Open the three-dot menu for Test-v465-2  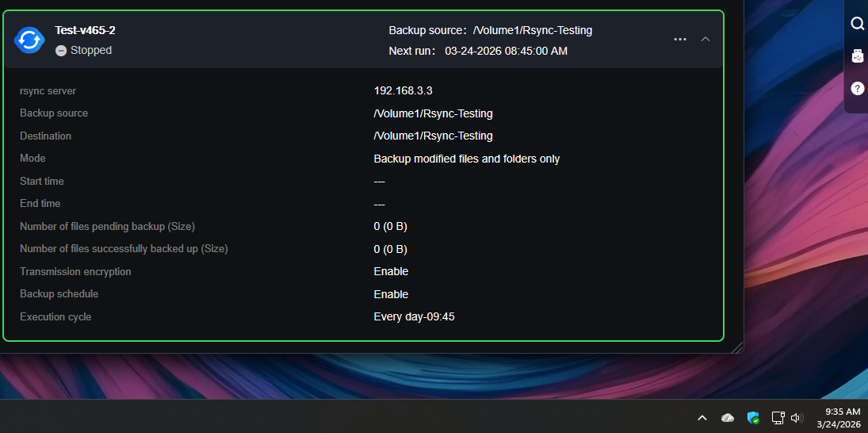pyautogui.click(x=680, y=40)
